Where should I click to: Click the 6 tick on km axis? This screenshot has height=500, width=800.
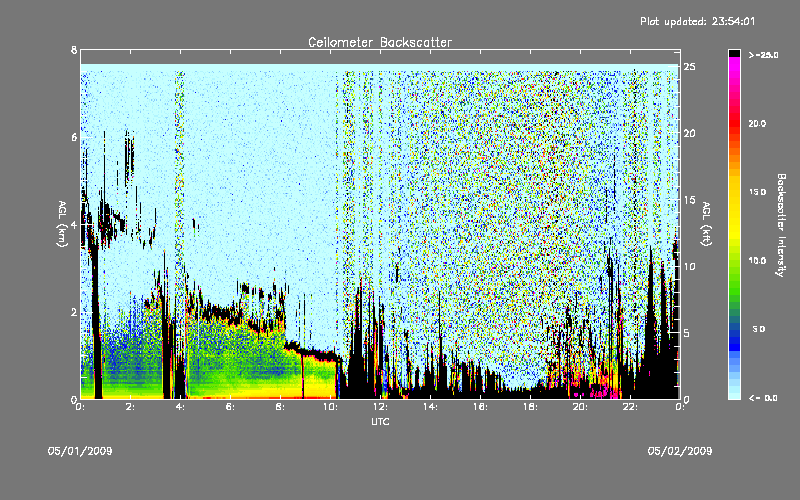point(74,138)
